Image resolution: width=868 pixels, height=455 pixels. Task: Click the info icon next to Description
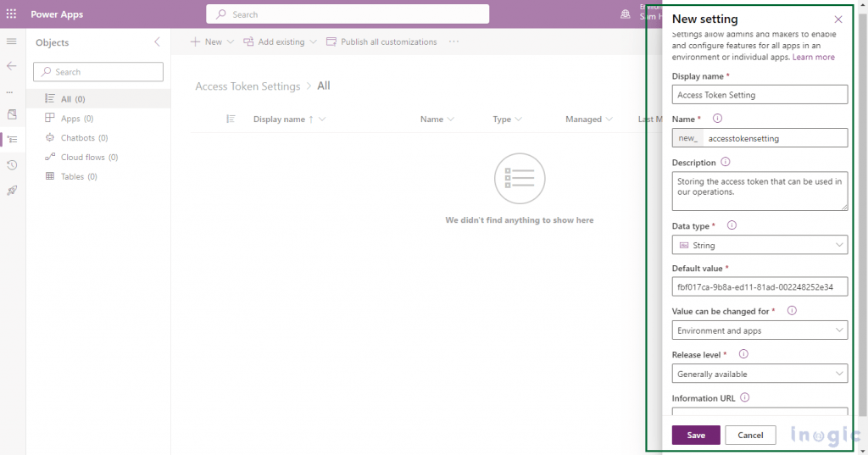[x=726, y=162]
